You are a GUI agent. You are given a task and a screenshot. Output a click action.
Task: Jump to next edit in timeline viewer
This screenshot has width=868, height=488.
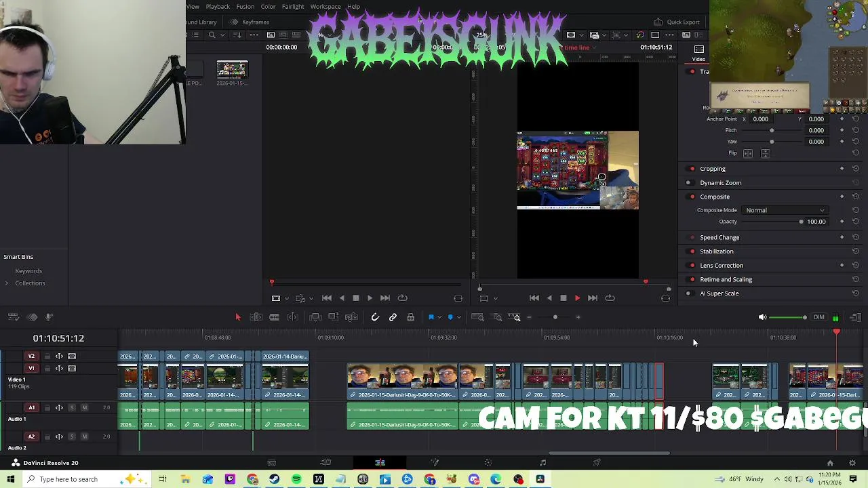pyautogui.click(x=592, y=298)
